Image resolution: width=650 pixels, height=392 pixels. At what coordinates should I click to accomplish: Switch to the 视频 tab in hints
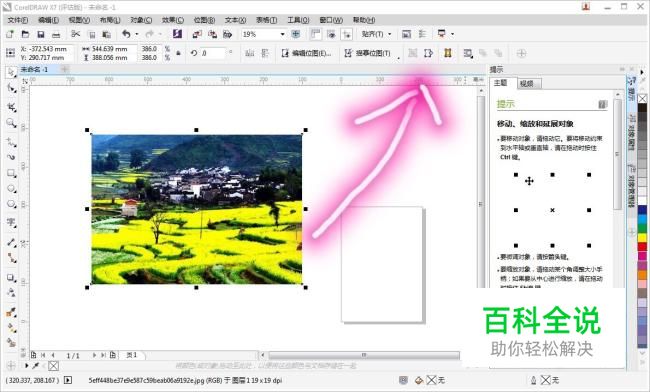(527, 83)
